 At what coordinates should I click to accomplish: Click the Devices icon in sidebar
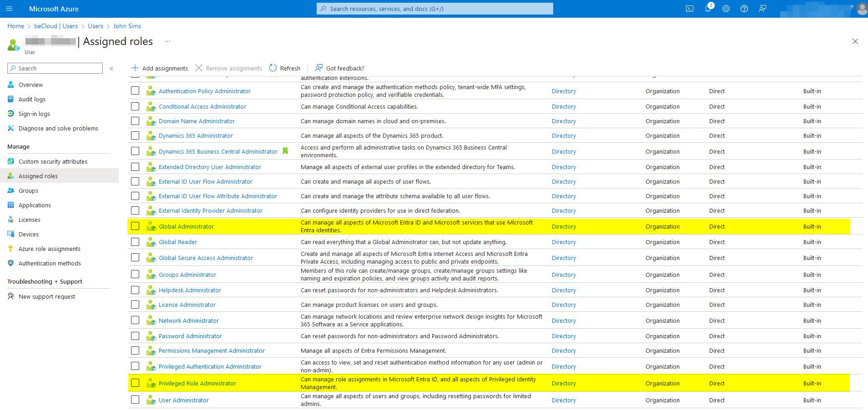pyautogui.click(x=11, y=234)
